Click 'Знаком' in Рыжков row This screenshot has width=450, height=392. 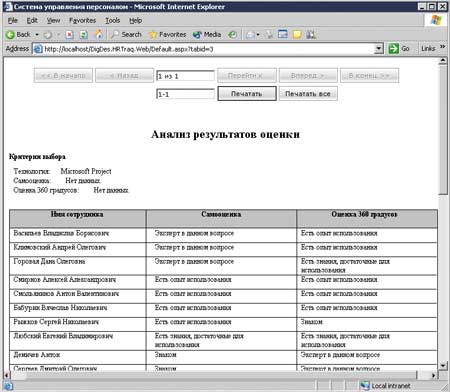[x=312, y=322]
